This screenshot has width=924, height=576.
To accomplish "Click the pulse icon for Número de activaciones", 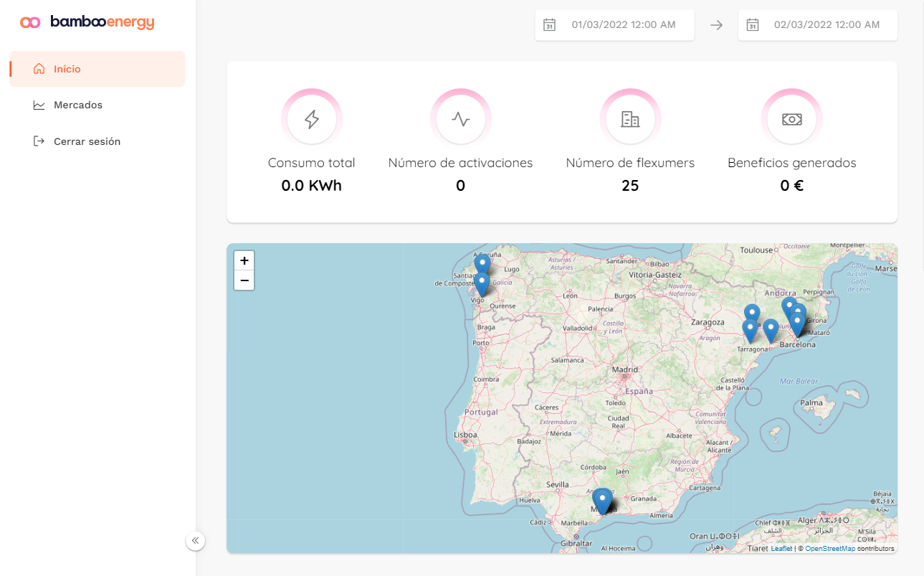I will coord(460,119).
